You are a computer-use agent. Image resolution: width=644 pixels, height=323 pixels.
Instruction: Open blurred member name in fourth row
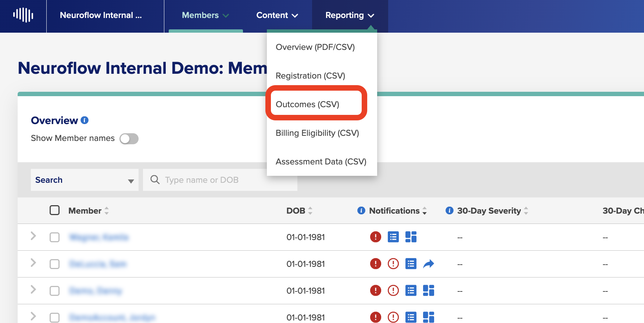point(112,317)
